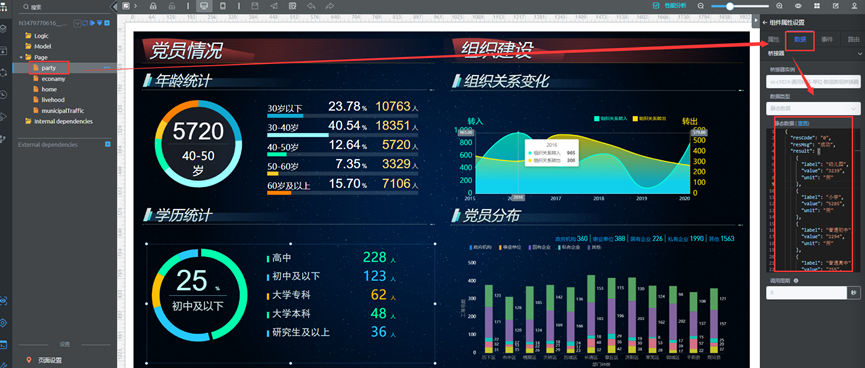865x368 pixels.
Task: Click the 年龄统计 section title
Action: [x=183, y=81]
